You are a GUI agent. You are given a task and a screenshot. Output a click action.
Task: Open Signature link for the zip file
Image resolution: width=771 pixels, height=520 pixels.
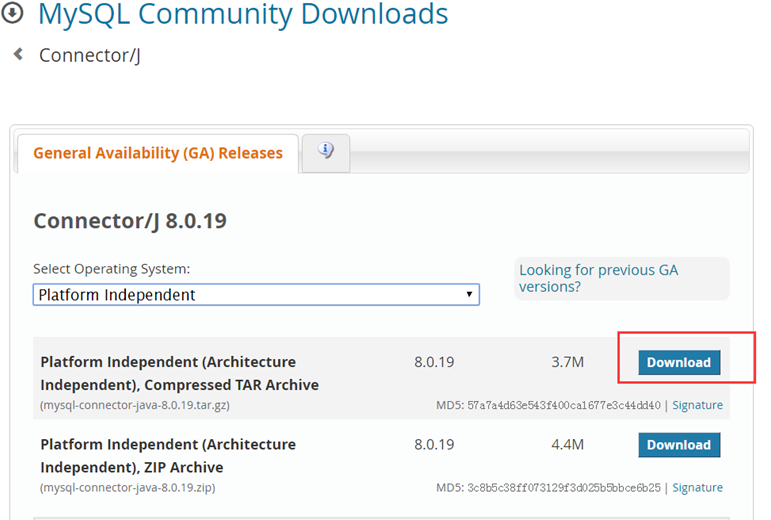[697, 488]
